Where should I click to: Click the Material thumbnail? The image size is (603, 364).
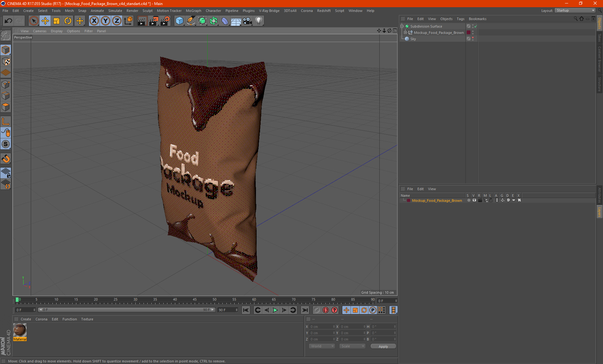(x=20, y=330)
